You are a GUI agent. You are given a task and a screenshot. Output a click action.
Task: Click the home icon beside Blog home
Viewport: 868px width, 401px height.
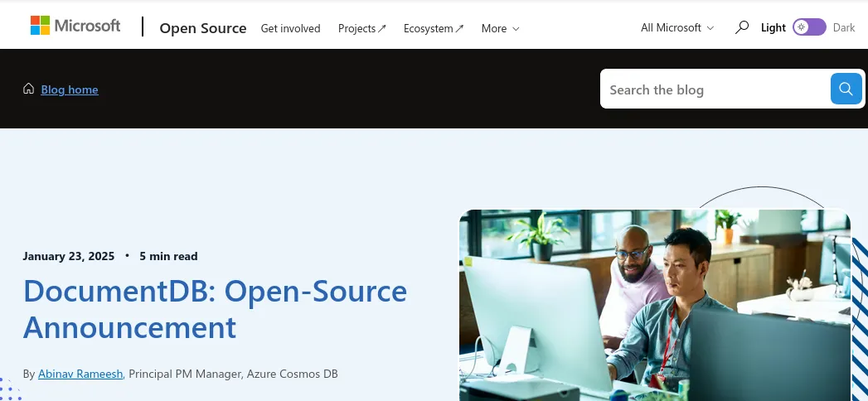[28, 89]
